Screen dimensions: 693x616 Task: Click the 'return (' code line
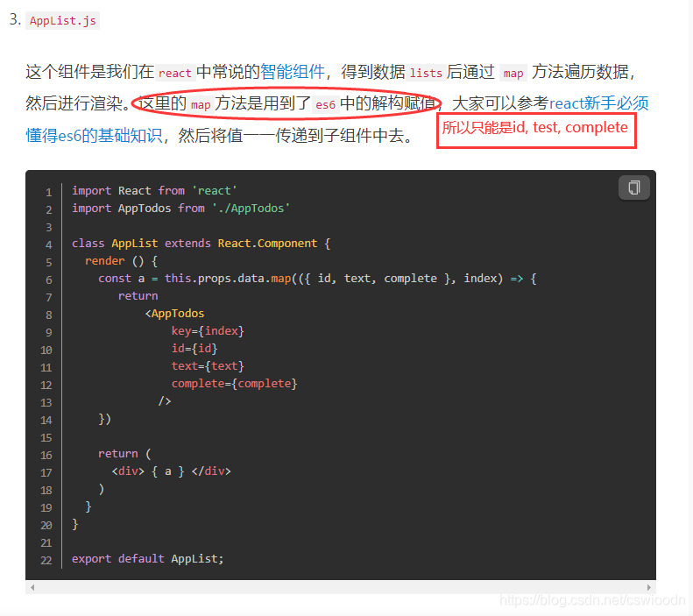(124, 453)
